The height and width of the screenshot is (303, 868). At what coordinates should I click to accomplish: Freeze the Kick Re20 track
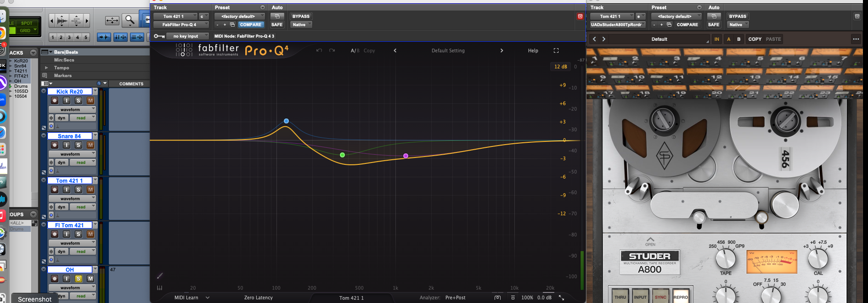51,118
